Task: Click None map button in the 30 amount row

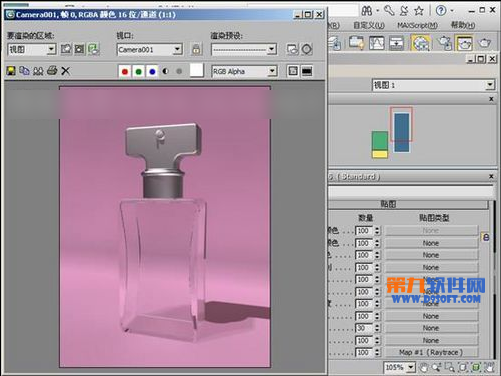Action: [x=431, y=328]
